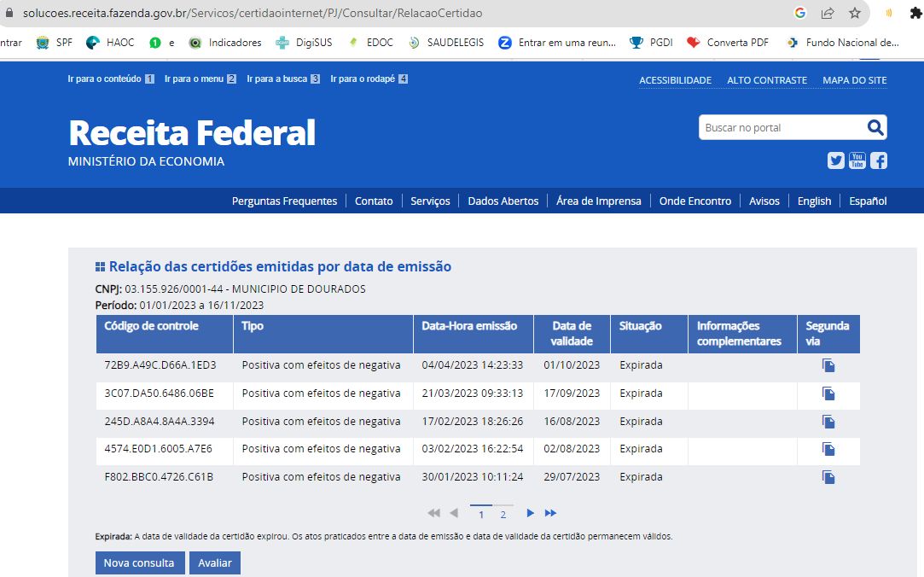Viewport: 924px width, 577px height.
Task: Click Ir para o conteúdo skip link
Action: (x=111, y=79)
